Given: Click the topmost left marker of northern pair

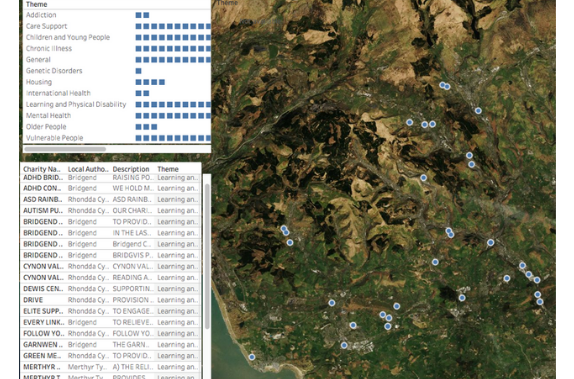Looking at the screenshot, I should (x=442, y=85).
